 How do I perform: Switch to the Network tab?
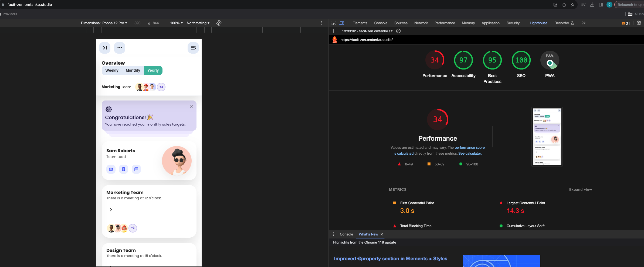point(421,23)
